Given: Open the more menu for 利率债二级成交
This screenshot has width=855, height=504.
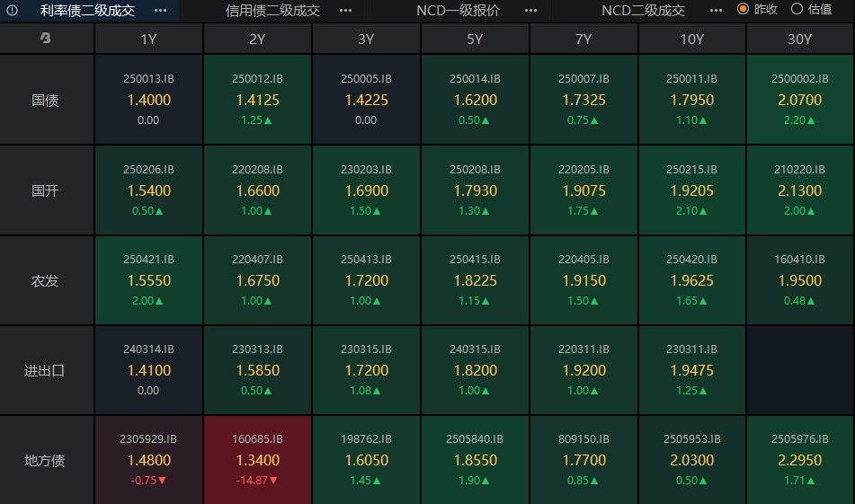Looking at the screenshot, I should tap(160, 11).
